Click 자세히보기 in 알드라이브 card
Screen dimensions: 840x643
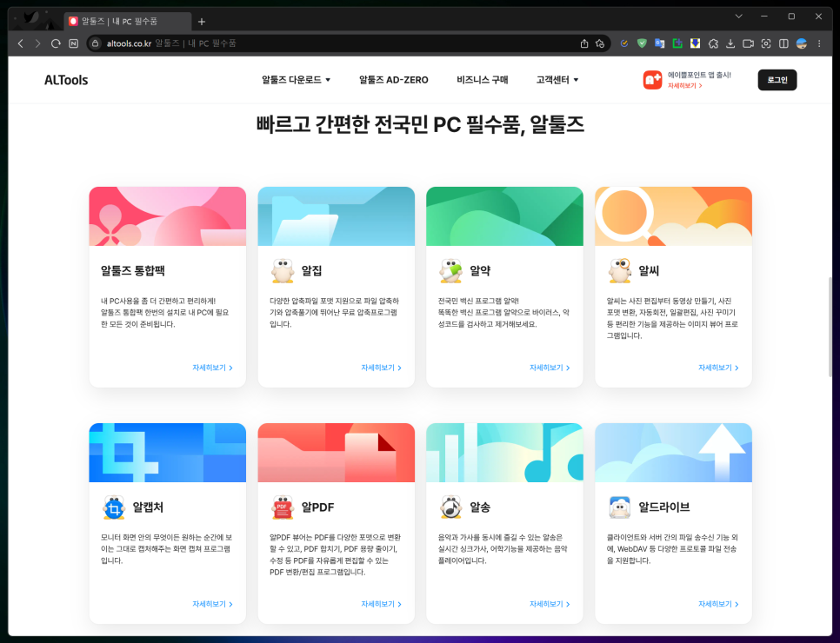click(x=718, y=604)
